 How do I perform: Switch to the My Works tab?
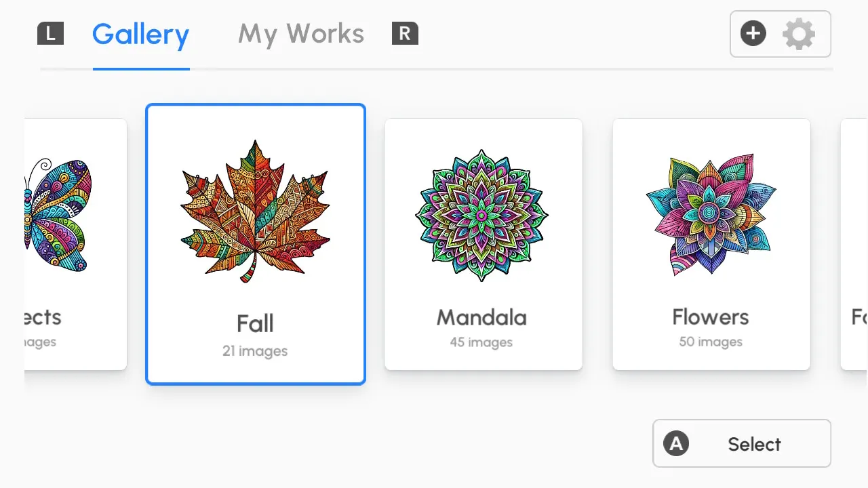301,34
